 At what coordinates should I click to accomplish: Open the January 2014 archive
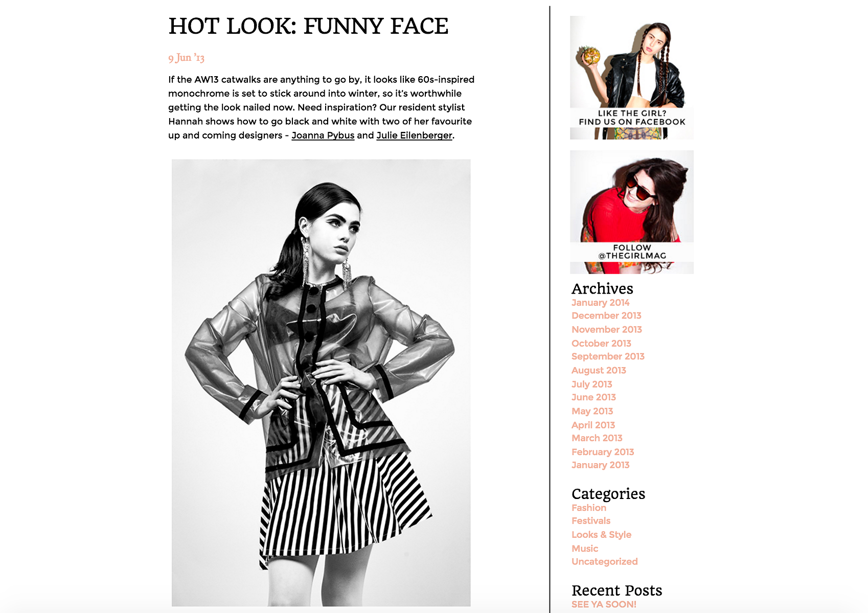click(x=600, y=303)
